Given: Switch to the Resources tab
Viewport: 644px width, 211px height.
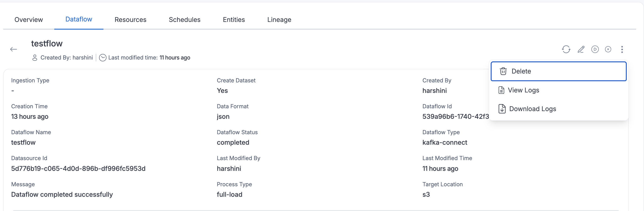Looking at the screenshot, I should [130, 20].
